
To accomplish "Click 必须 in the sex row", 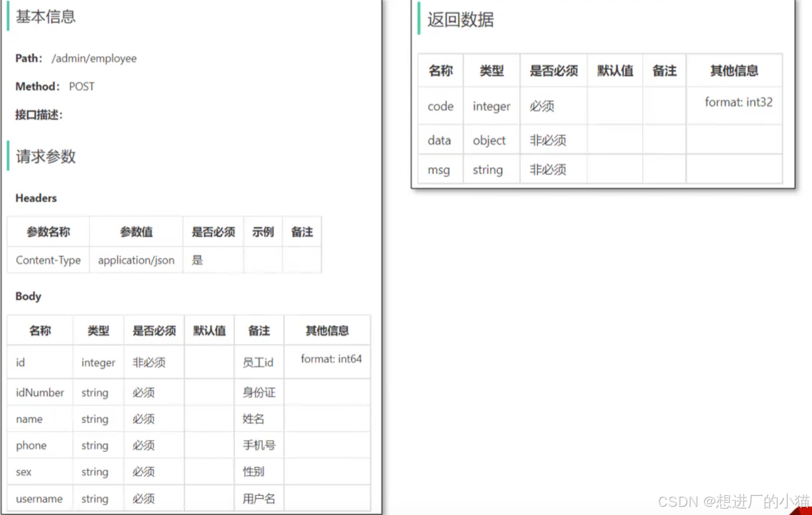I will [x=154, y=472].
